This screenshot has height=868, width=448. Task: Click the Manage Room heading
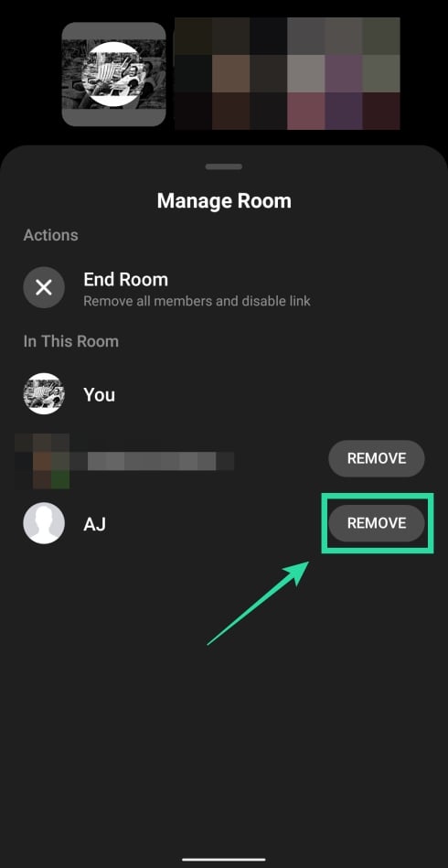pyautogui.click(x=224, y=200)
